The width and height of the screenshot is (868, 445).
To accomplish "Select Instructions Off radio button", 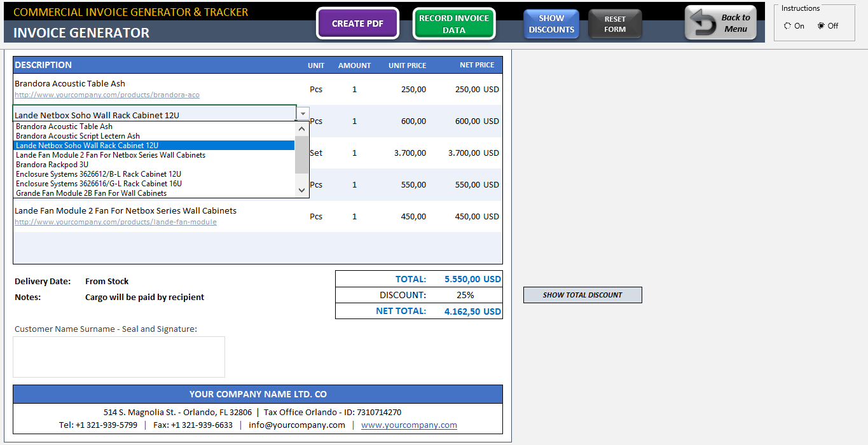I will tap(821, 26).
